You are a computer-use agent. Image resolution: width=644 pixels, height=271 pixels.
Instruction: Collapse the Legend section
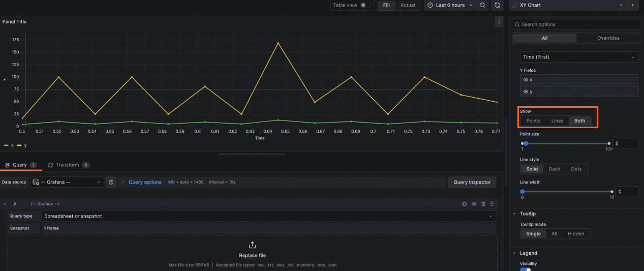(514, 253)
